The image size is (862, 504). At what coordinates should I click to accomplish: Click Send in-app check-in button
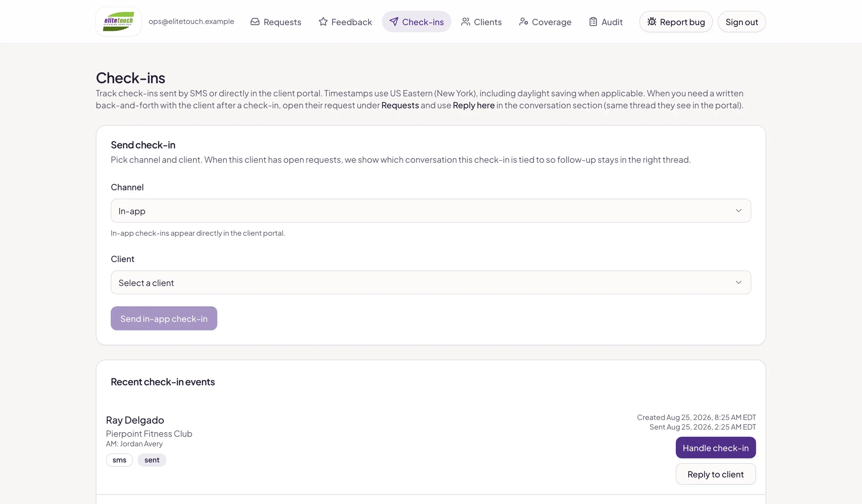tap(164, 318)
